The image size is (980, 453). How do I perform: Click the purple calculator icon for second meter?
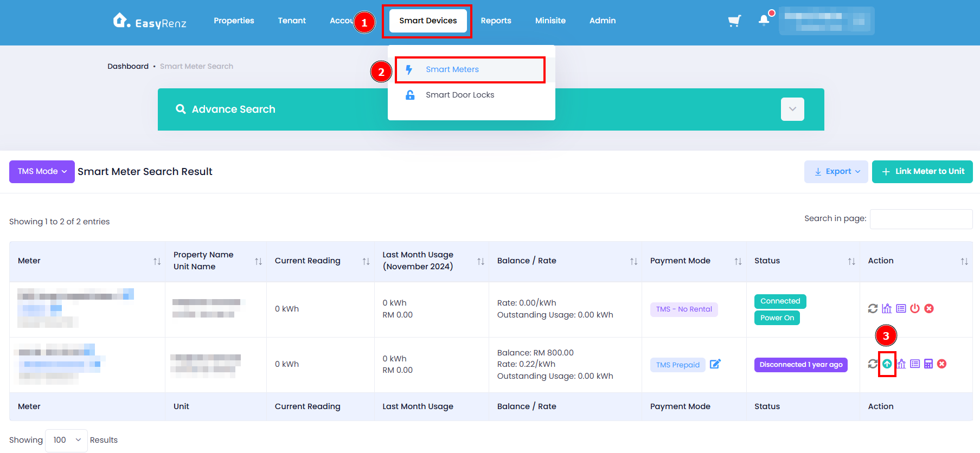(x=928, y=364)
